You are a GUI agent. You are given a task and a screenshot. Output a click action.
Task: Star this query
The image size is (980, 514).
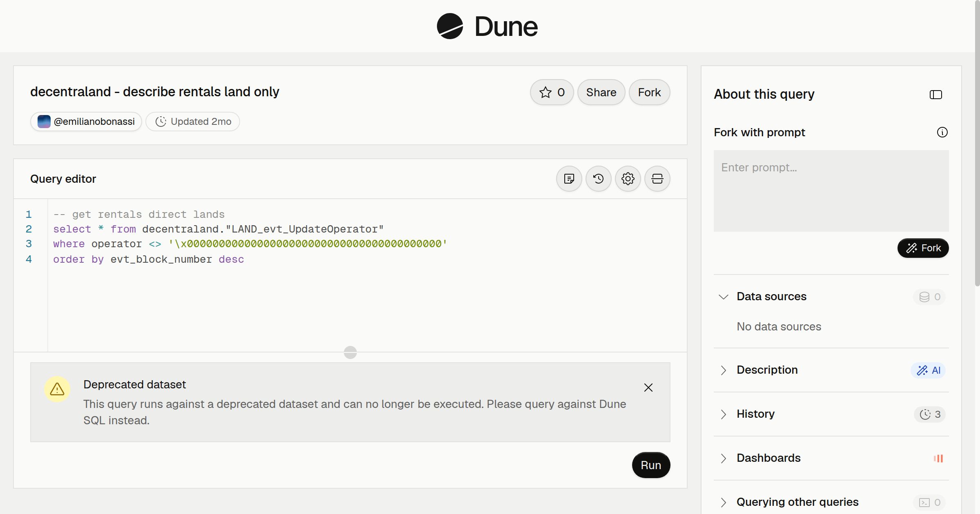coord(552,92)
